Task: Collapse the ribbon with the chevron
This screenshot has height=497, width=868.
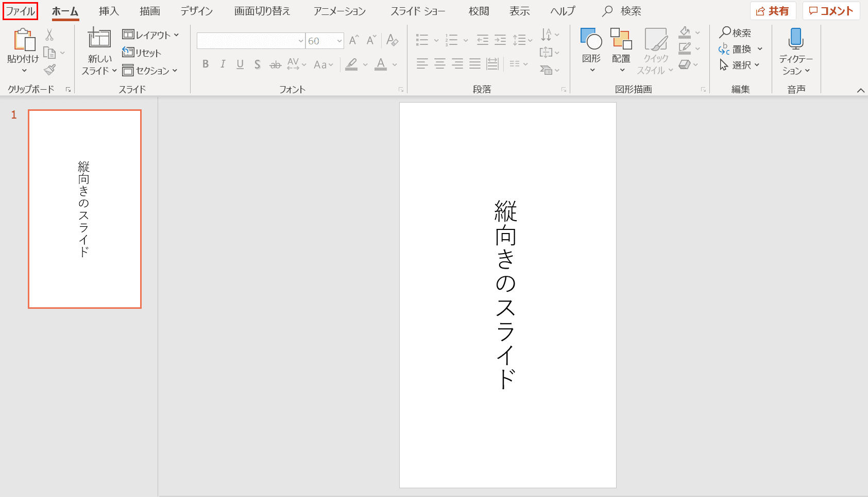Action: click(860, 90)
